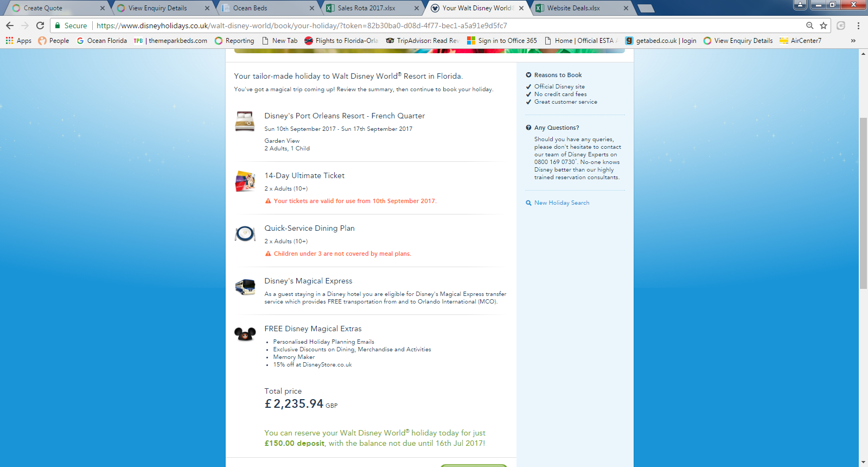Click the £150.00 deposit text
The height and width of the screenshot is (467, 868).
coord(295,444)
